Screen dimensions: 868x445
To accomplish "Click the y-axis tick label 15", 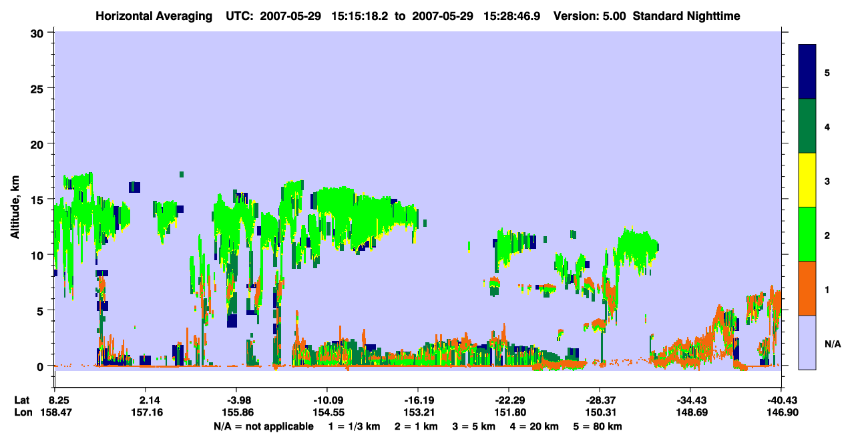I will click(x=39, y=199).
